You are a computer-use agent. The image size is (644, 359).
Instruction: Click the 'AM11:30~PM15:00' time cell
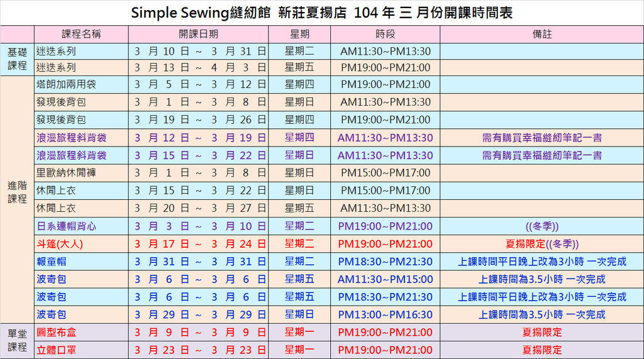click(x=386, y=279)
